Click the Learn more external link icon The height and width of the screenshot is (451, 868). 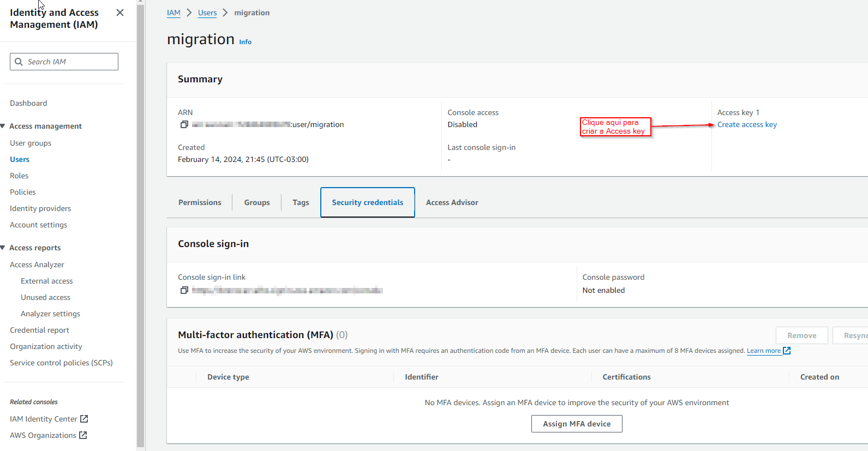coord(787,351)
